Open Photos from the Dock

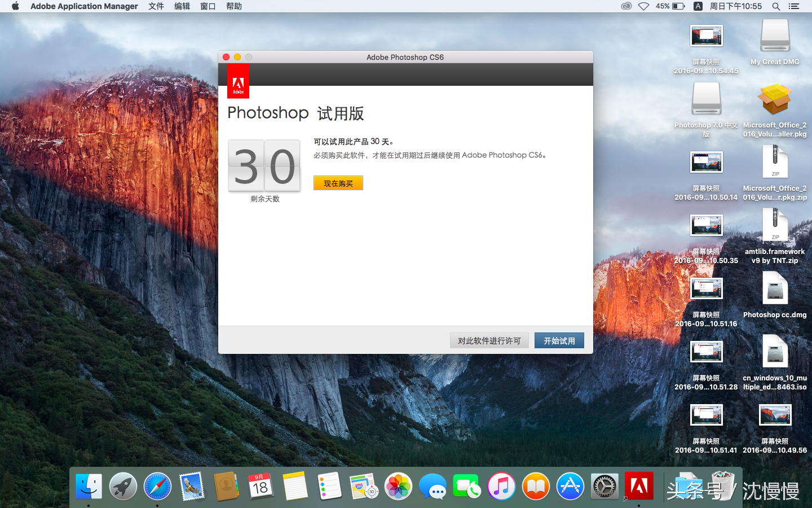coord(398,486)
